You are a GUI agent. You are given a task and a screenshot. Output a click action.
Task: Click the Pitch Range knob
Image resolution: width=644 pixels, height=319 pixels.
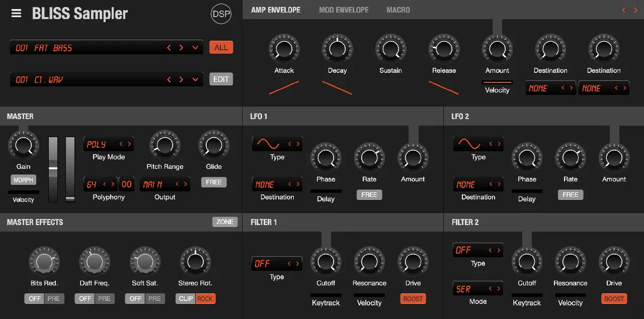coord(165,146)
